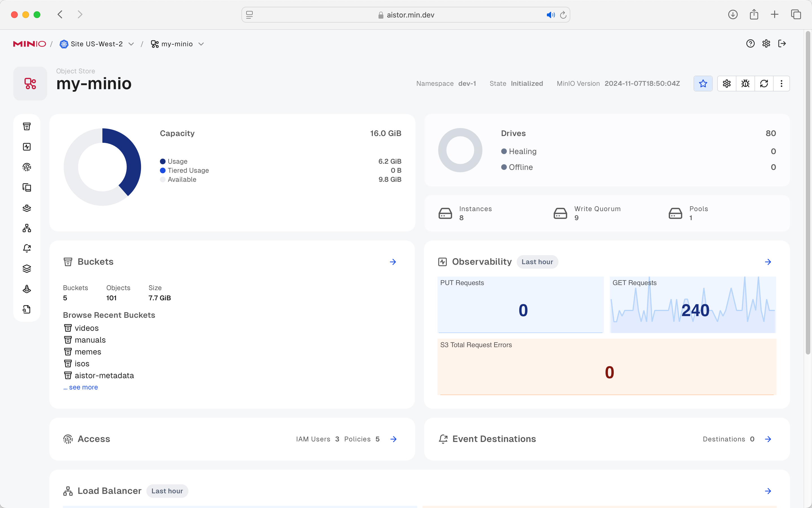This screenshot has height=508, width=812.
Task: Open the videos bucket
Action: [81, 328]
